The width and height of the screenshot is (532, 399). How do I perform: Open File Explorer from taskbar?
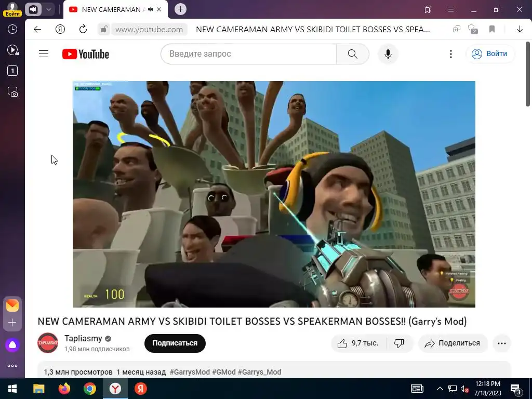point(38,389)
